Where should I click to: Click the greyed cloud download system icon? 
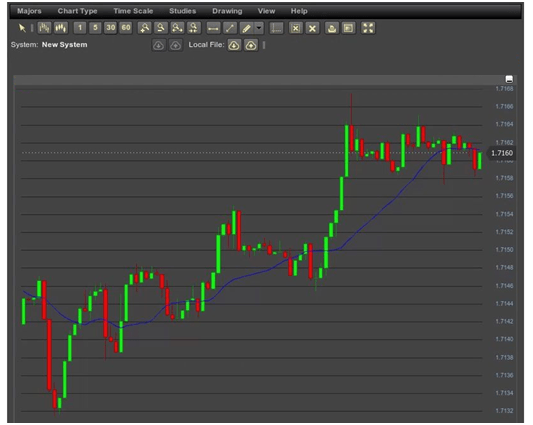pyautogui.click(x=158, y=45)
